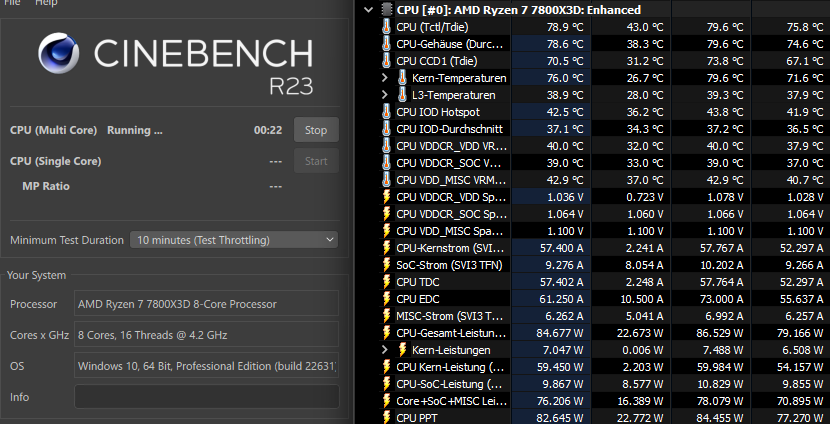Select the CPU-SoC-Leistung row
This screenshot has width=830, height=424.
tap(605, 384)
